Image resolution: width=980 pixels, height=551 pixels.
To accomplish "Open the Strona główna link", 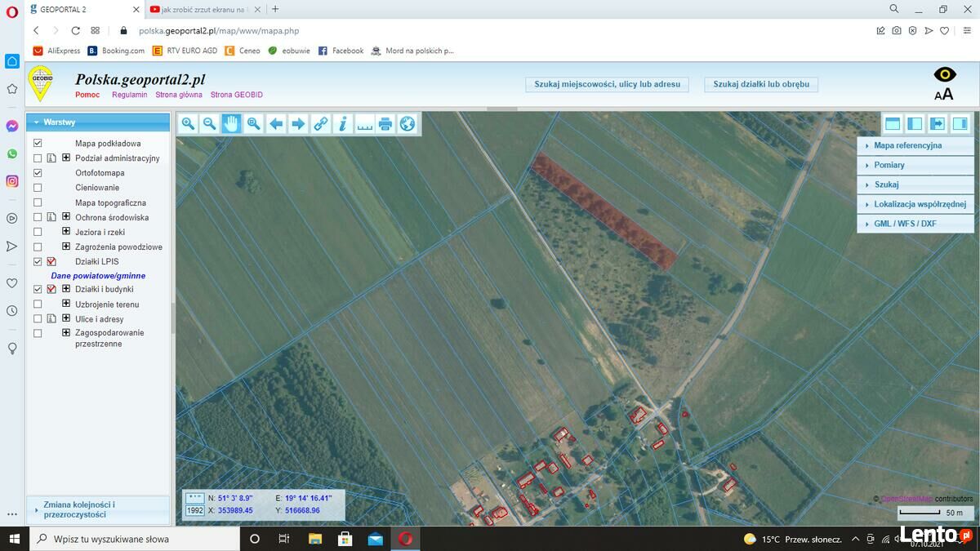I will (x=179, y=95).
